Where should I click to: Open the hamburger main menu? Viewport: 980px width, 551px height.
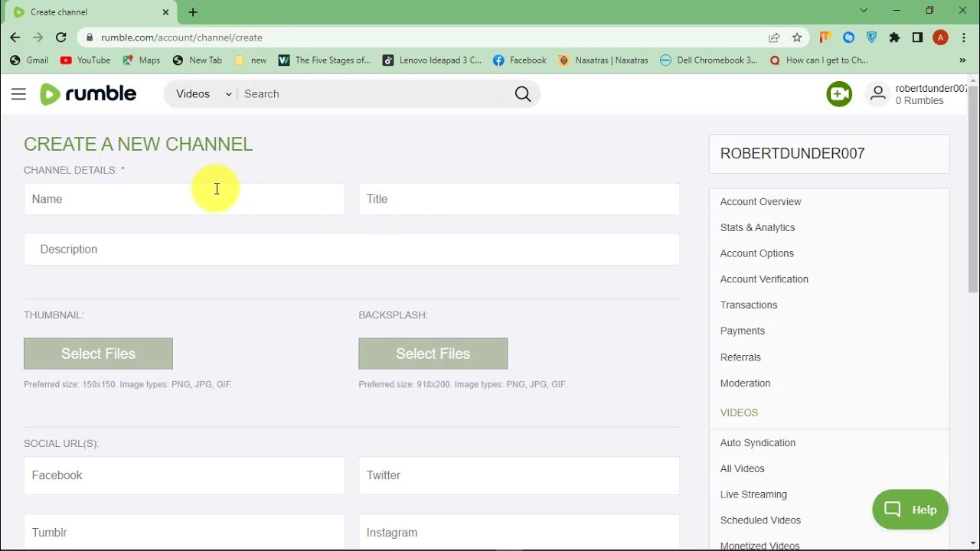coord(18,94)
